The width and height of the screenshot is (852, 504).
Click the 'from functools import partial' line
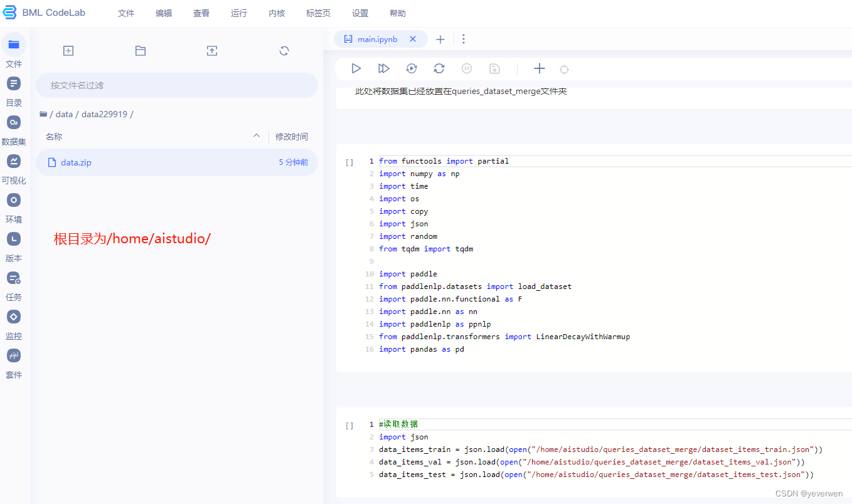[444, 161]
